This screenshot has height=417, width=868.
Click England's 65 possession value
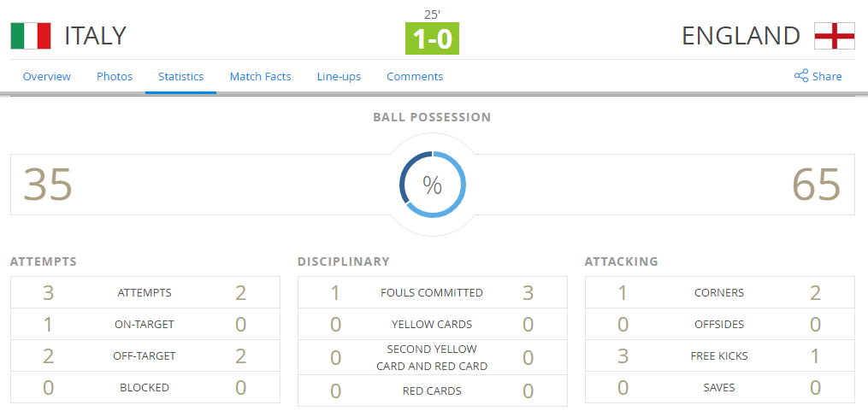[816, 185]
